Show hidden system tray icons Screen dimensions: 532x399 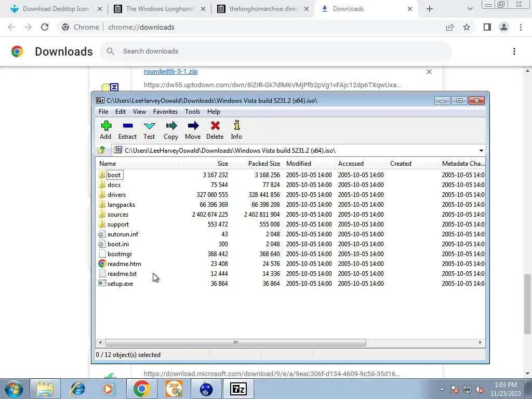point(442,389)
